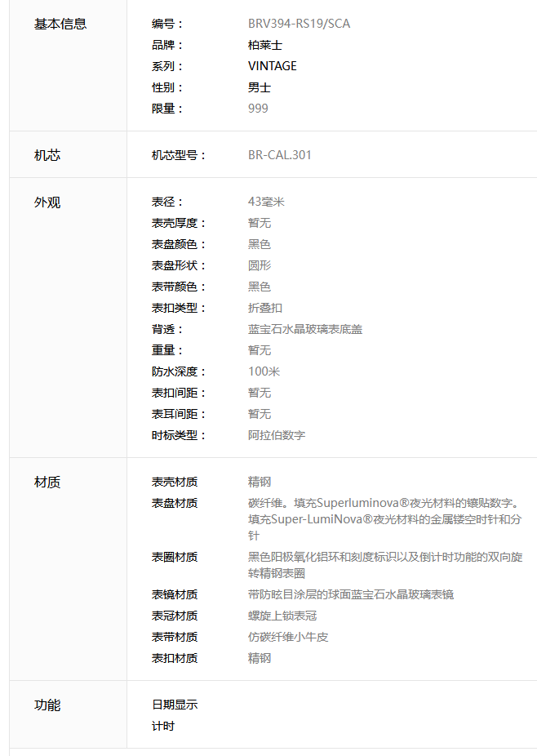Click the 重量 label
This screenshot has height=756, width=537.
167,350
